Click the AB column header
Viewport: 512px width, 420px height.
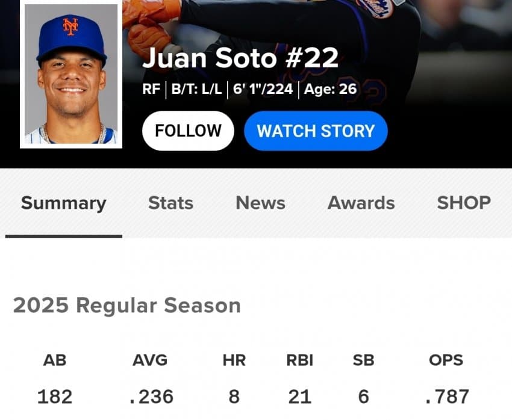coord(55,360)
